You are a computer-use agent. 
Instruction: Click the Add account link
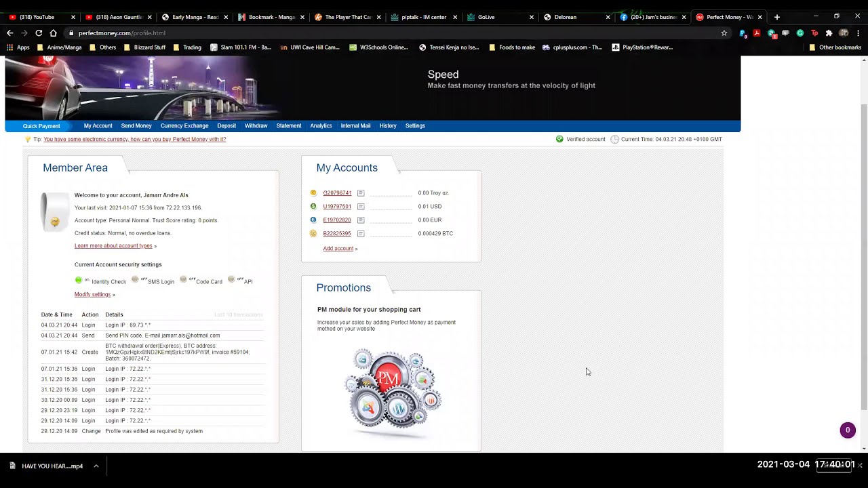tap(338, 249)
